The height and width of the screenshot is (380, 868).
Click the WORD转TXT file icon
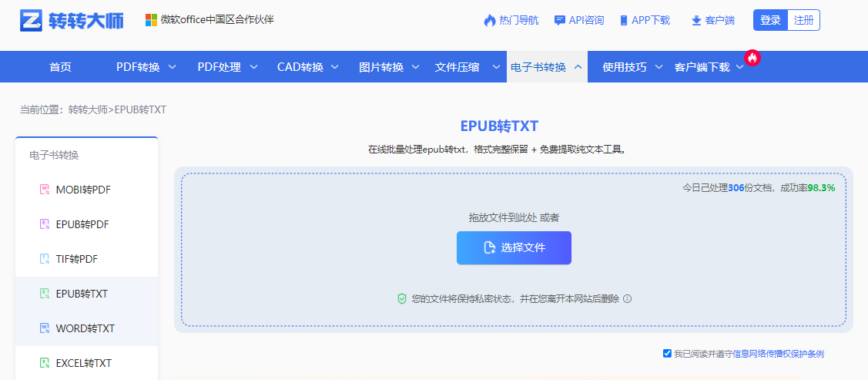[x=45, y=328]
